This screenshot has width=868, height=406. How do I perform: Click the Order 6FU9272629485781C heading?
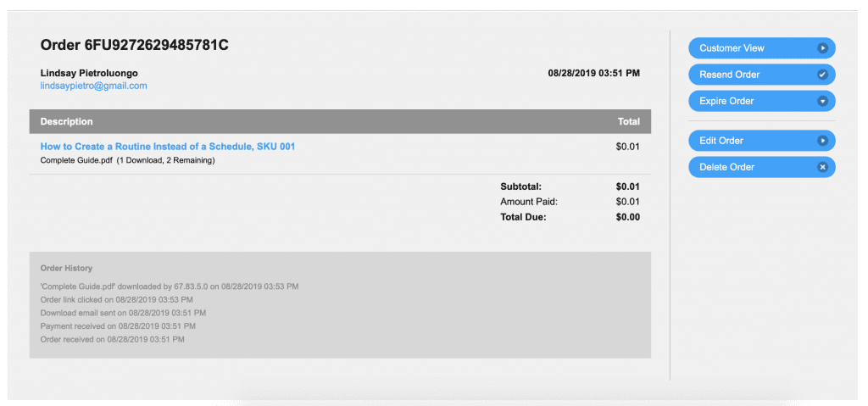pos(134,45)
